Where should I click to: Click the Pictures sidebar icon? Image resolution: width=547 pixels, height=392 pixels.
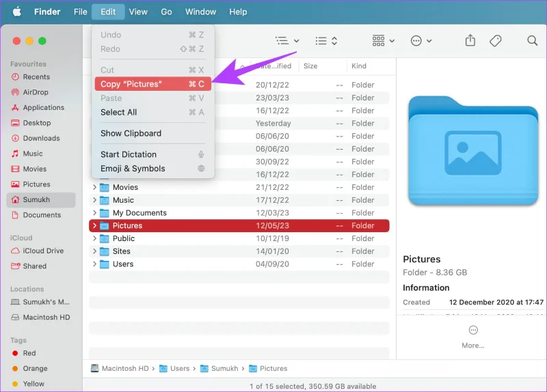[x=15, y=184]
